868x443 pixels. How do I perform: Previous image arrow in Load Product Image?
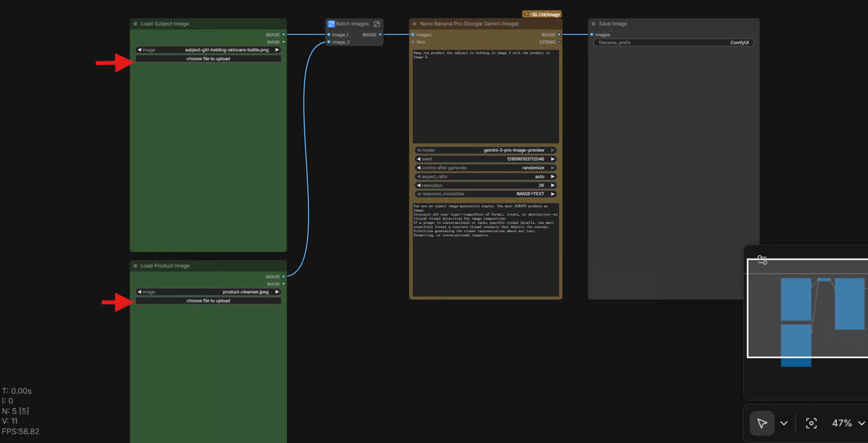point(139,292)
